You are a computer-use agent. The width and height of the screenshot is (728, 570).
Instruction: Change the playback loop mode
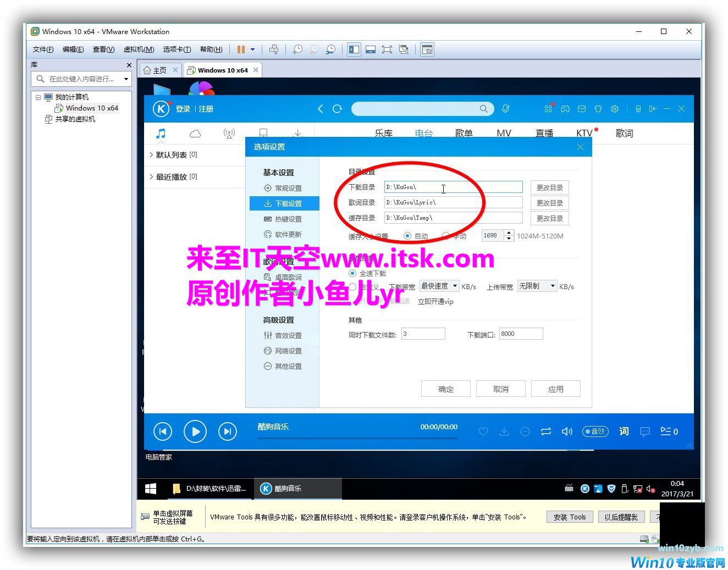(x=546, y=431)
